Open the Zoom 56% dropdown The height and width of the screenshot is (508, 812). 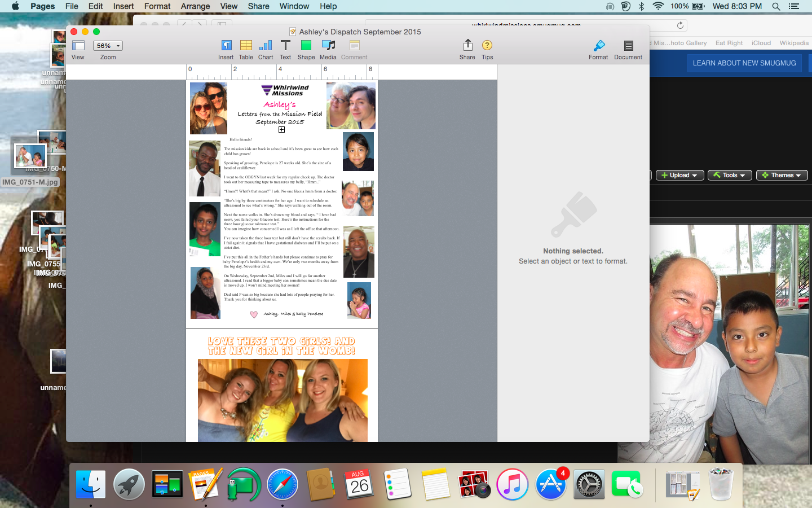coord(108,46)
